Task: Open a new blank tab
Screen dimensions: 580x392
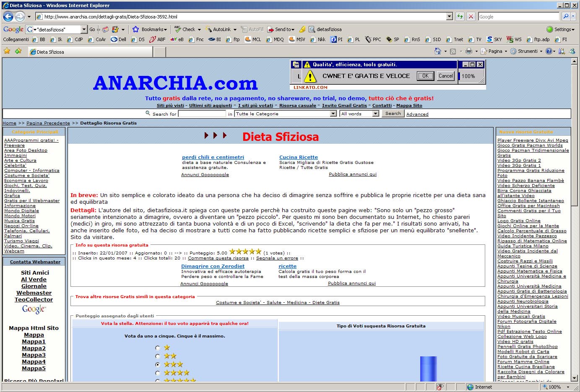Action: pos(159,52)
